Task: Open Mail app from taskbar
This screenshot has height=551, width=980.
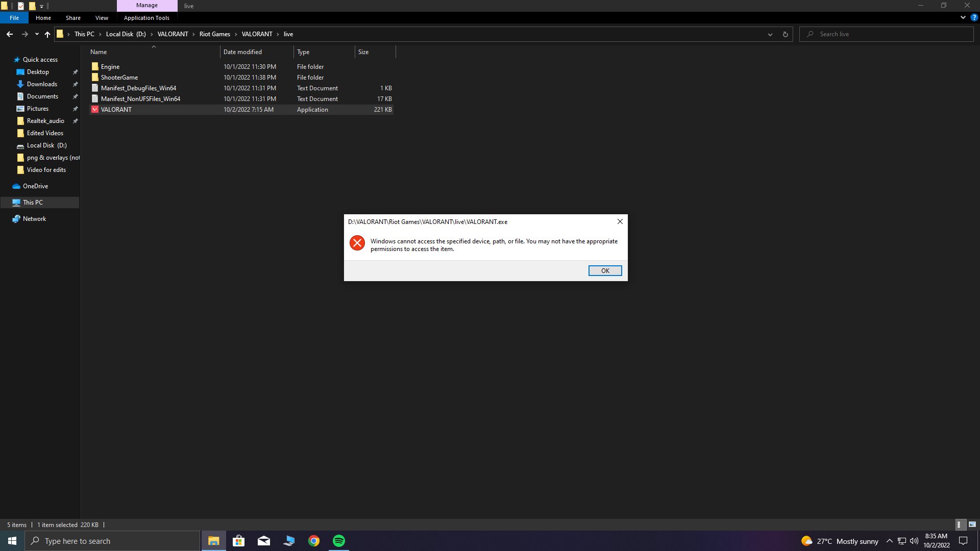Action: pos(263,541)
